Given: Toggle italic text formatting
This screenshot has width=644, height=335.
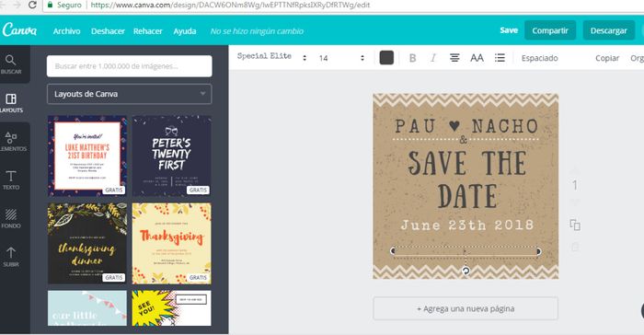Looking at the screenshot, I should (433, 58).
